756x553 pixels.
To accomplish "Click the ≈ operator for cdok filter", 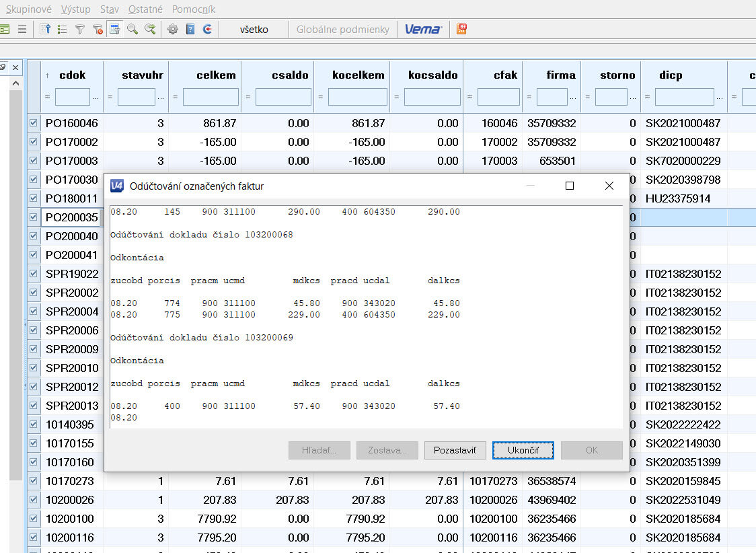I will pyautogui.click(x=47, y=97).
